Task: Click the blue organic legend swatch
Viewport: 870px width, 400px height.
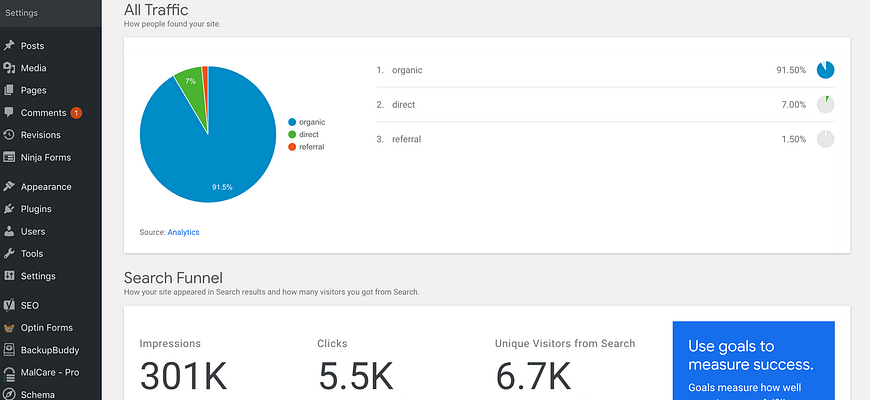Action: [292, 122]
